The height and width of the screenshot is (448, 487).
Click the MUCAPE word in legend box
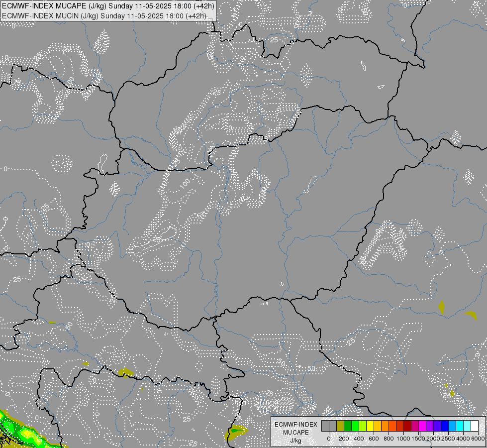click(295, 433)
